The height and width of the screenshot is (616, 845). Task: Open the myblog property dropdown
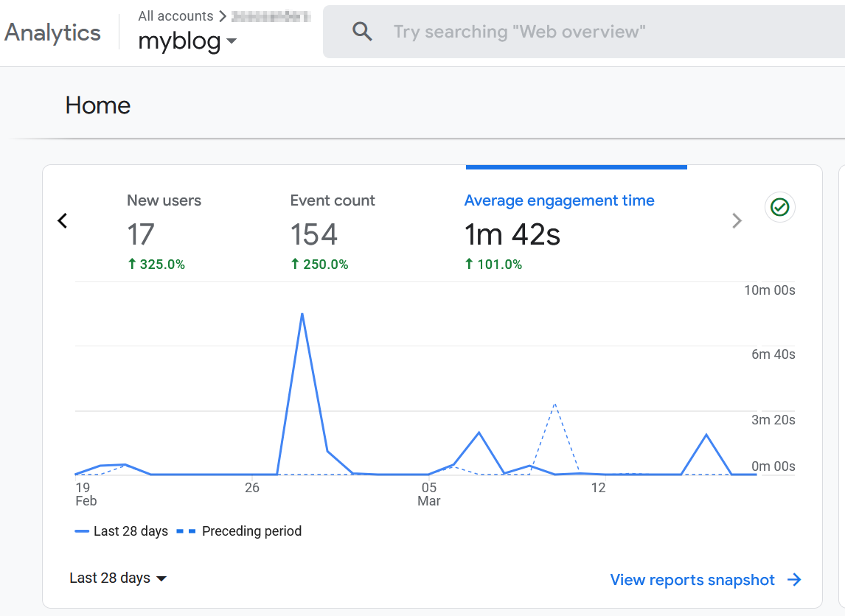coord(187,41)
